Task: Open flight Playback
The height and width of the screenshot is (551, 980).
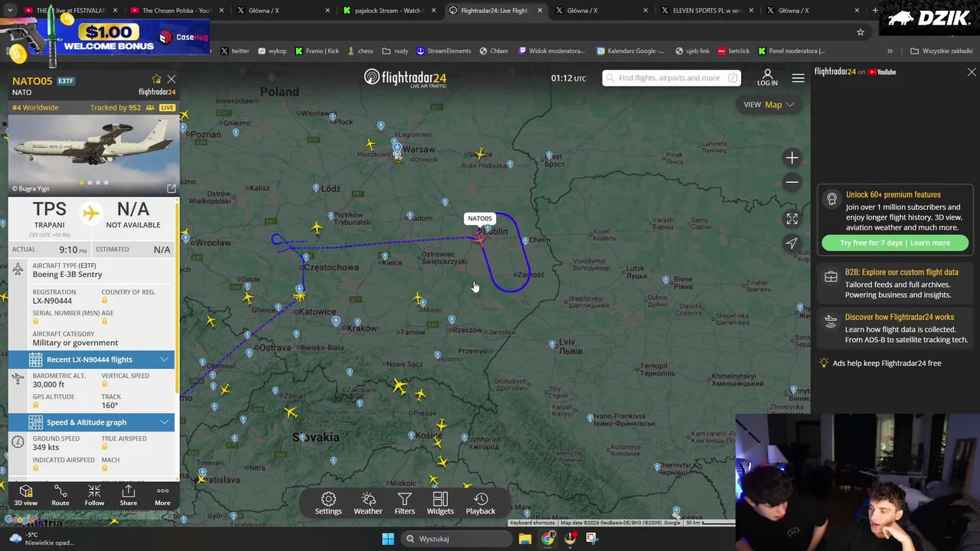Action: point(481,504)
